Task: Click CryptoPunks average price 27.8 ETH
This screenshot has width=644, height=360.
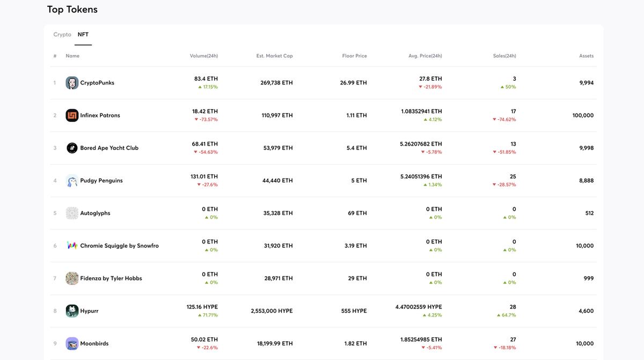Action: [430, 79]
